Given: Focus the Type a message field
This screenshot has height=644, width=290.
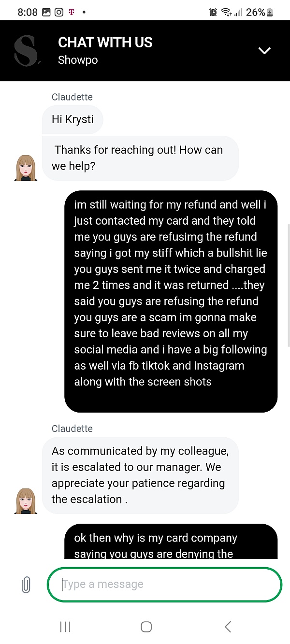Looking at the screenshot, I should [x=164, y=585].
